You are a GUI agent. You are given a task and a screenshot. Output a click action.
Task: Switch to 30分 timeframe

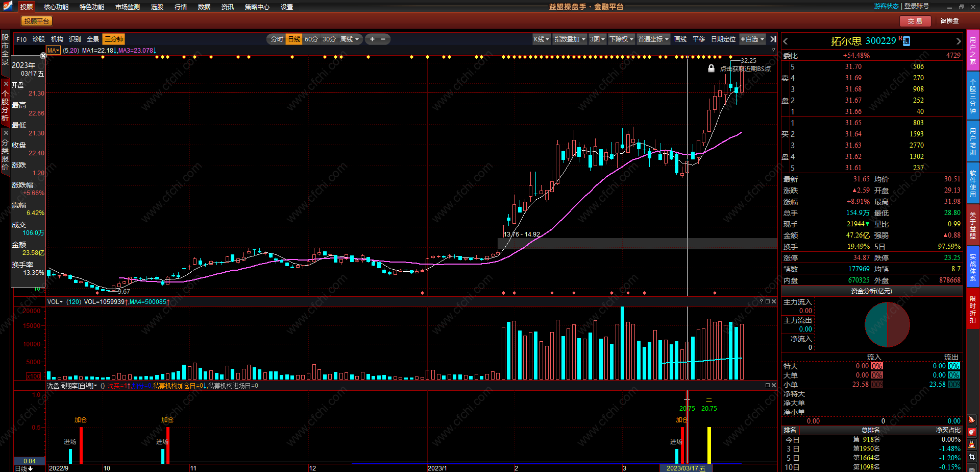(329, 39)
